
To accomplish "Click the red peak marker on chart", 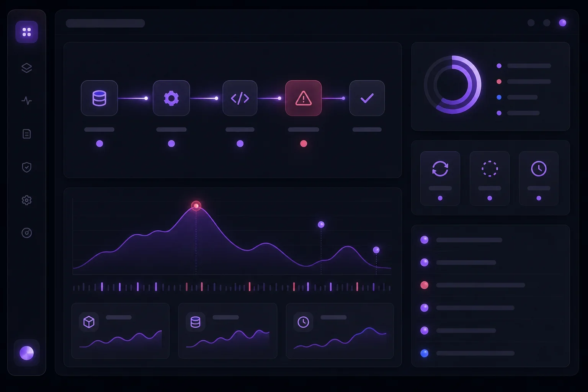I will pos(196,206).
